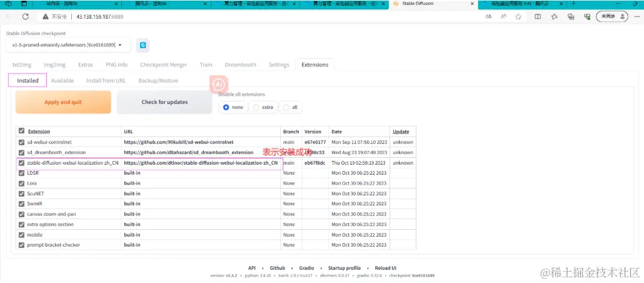The image size is (644, 283).
Task: Open the Install from URL sub-tab
Action: [x=106, y=81]
